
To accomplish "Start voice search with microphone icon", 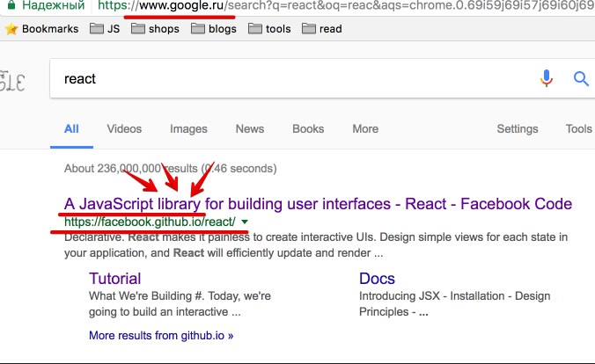I will click(x=547, y=78).
